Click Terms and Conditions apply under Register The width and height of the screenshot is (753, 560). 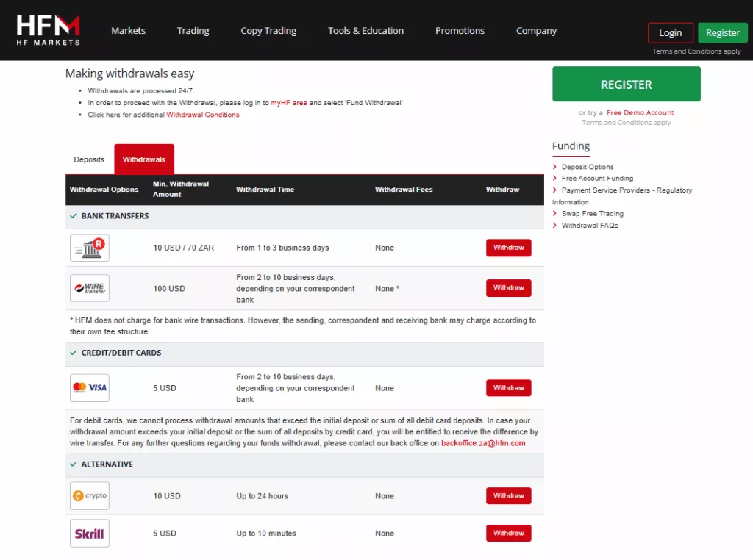tap(696, 51)
